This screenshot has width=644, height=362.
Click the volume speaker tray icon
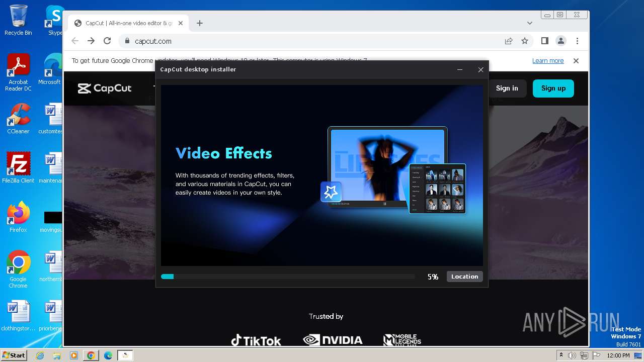pos(572,355)
